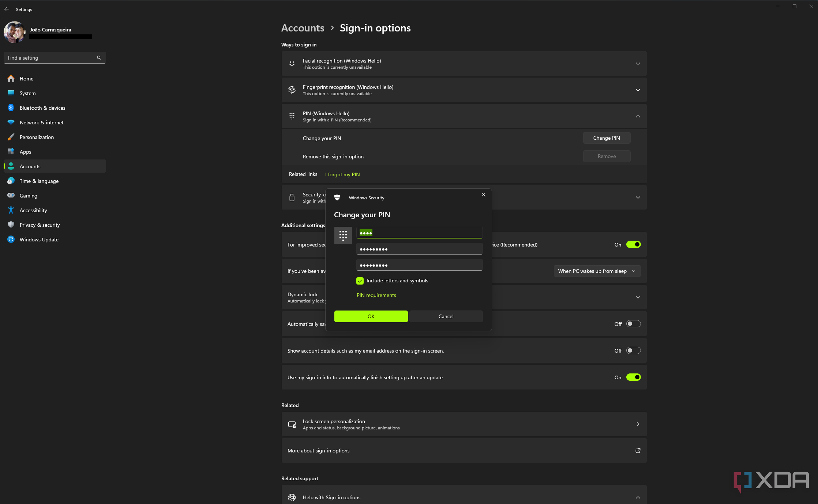Screen dimensions: 818x504
Task: Enable Show account details on sign-in screen
Action: [633, 350]
